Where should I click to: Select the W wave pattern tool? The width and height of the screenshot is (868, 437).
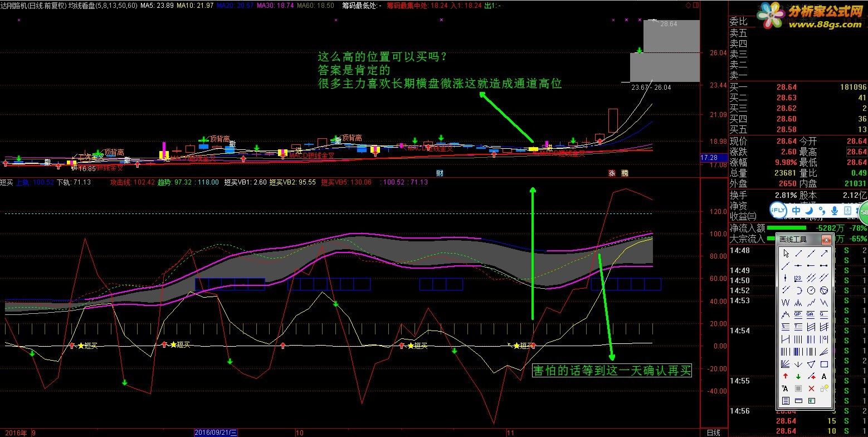point(786,302)
